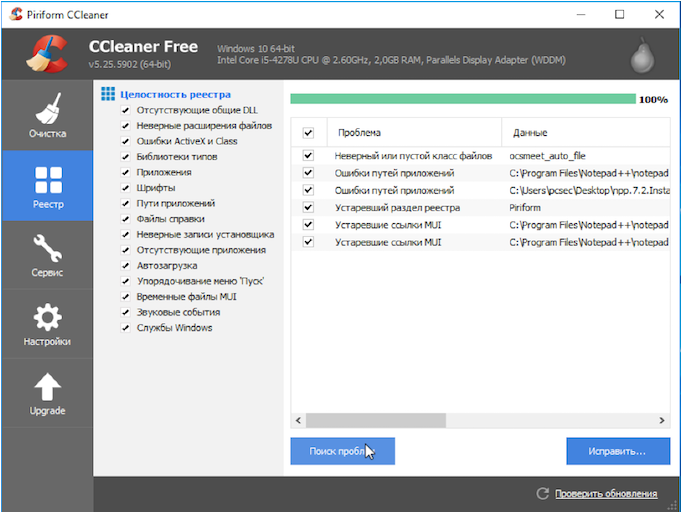Click Windows 10 64-bit system info
Image resolution: width=682 pixels, height=513 pixels.
click(x=256, y=49)
